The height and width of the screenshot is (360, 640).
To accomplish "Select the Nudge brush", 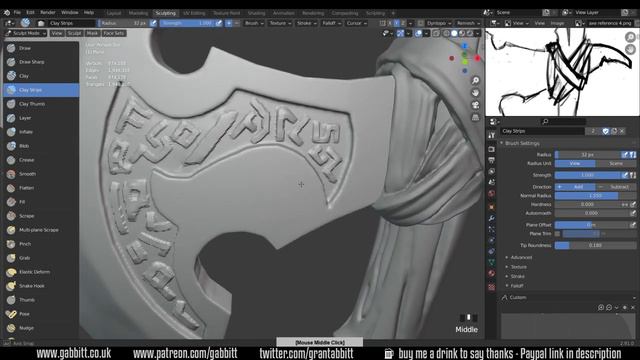I will coord(41,328).
